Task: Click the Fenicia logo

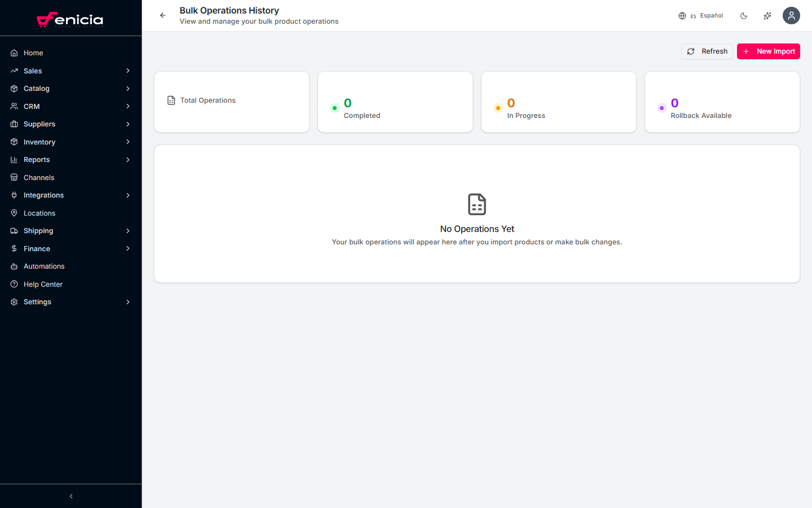Action: tap(70, 19)
